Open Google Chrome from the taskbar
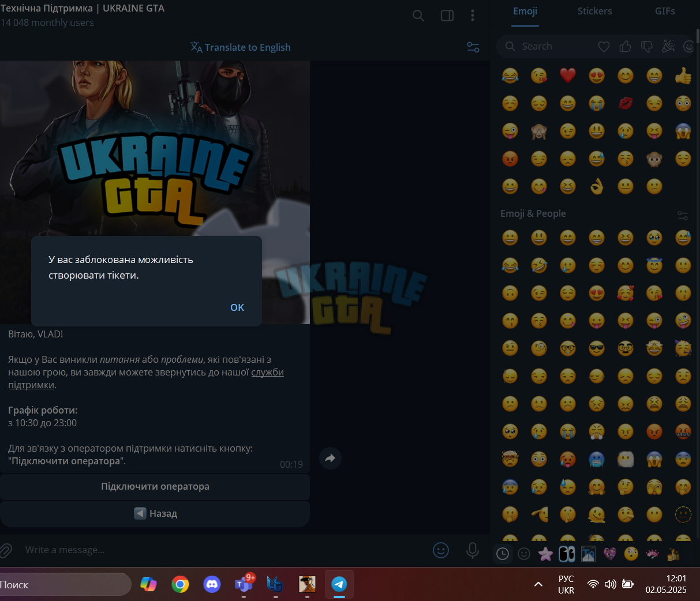700x601 pixels. [180, 584]
